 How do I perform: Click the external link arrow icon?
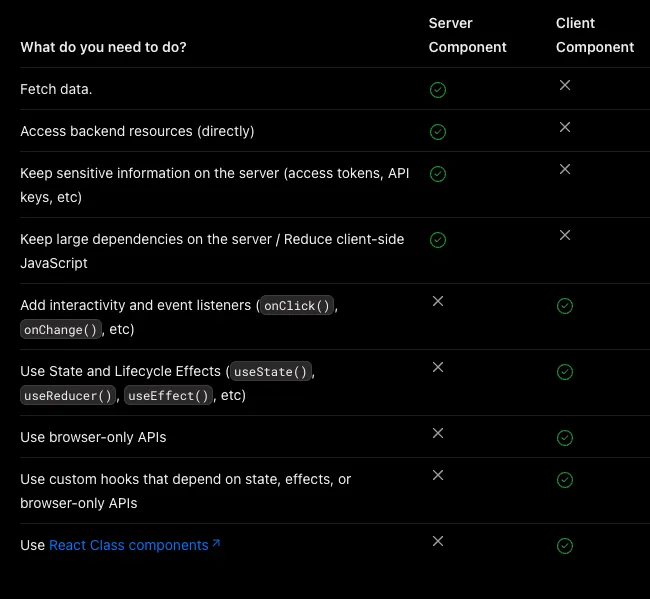(x=216, y=544)
